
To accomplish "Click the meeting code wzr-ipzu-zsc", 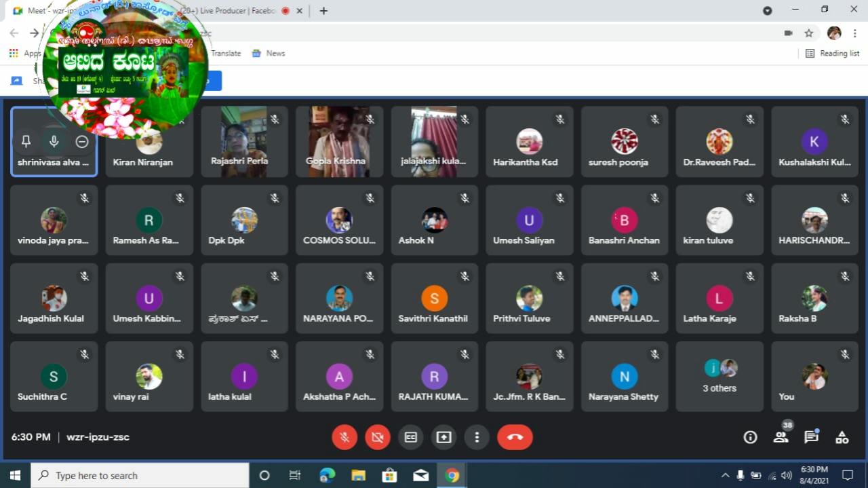I will click(98, 437).
